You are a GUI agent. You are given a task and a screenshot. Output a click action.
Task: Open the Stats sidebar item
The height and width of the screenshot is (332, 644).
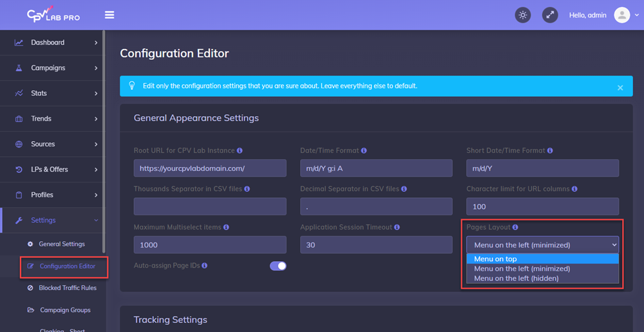click(51, 93)
